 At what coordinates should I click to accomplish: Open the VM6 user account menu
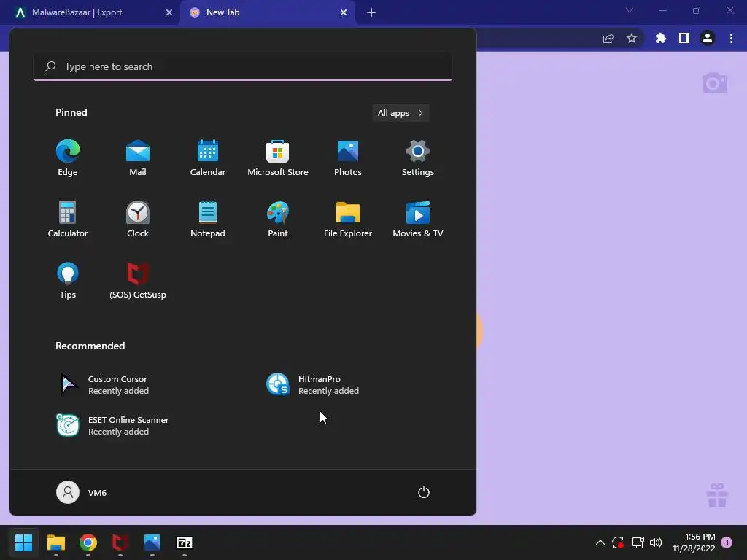(82, 492)
